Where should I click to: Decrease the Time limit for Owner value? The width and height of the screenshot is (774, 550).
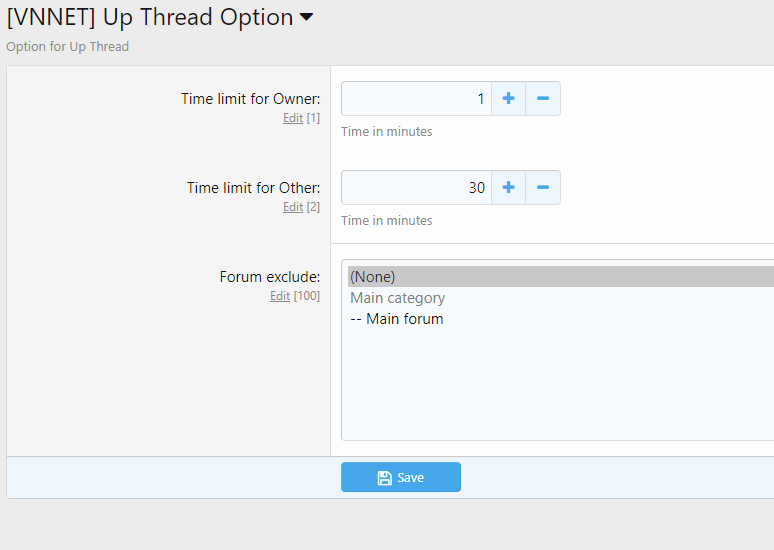click(x=543, y=99)
